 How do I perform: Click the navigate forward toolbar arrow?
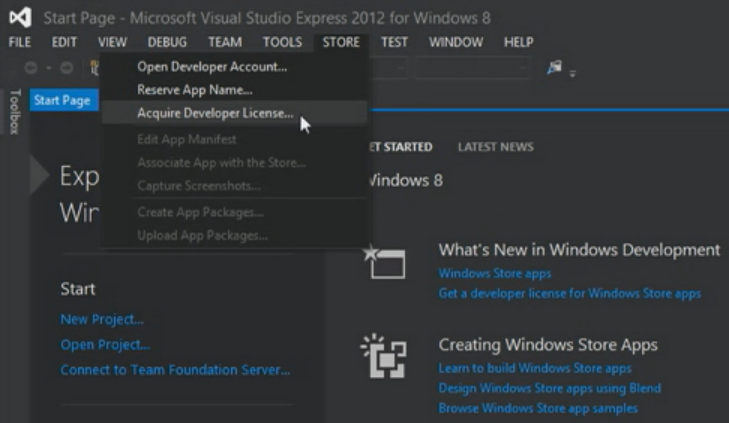pos(66,68)
